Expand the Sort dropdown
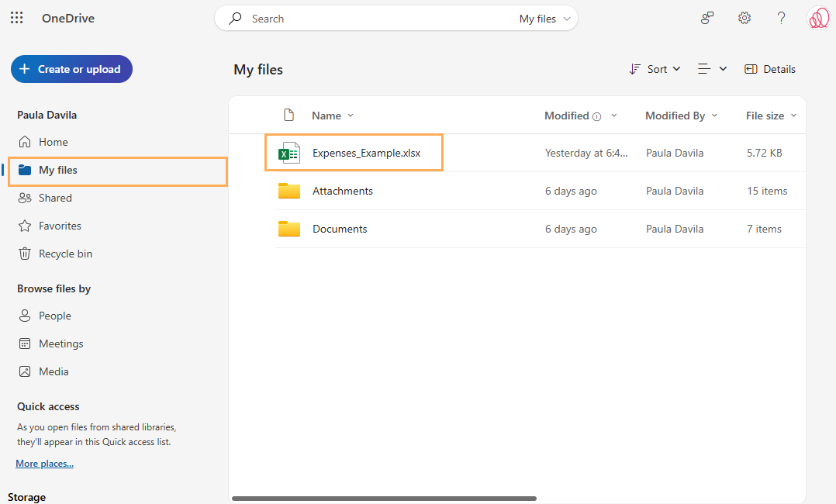This screenshot has width=836, height=504. (655, 69)
